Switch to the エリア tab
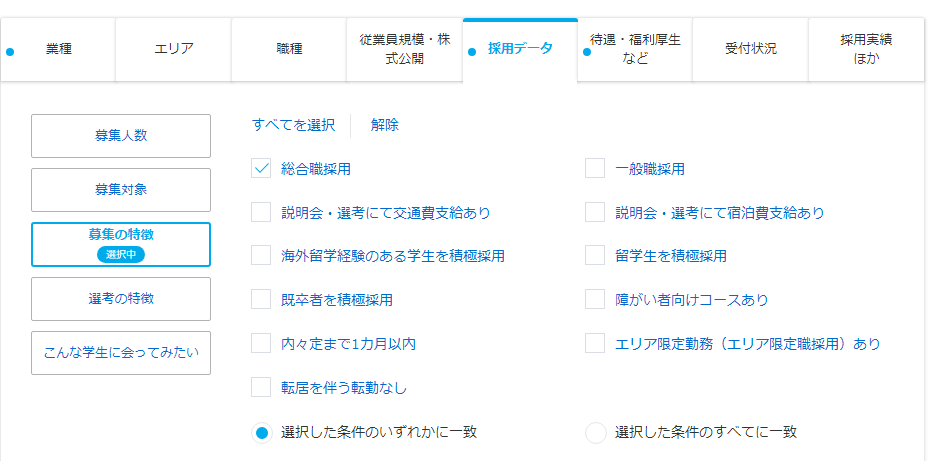This screenshot has height=461, width=928. [x=174, y=48]
